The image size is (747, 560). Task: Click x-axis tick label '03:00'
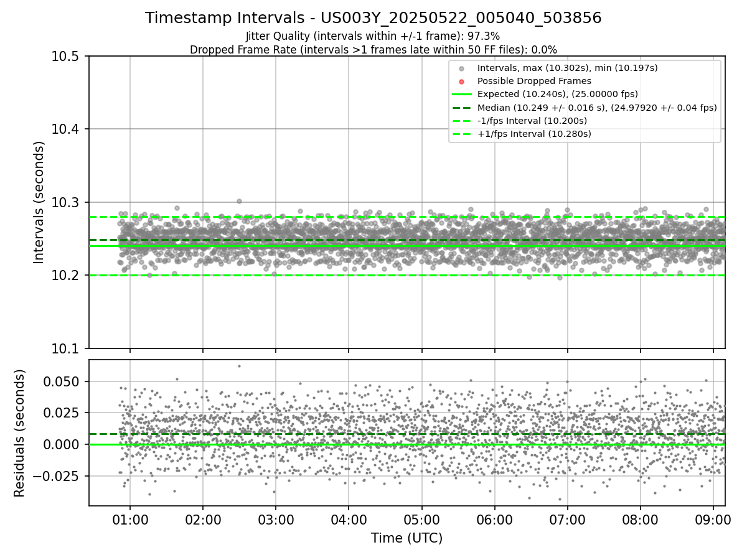click(276, 520)
